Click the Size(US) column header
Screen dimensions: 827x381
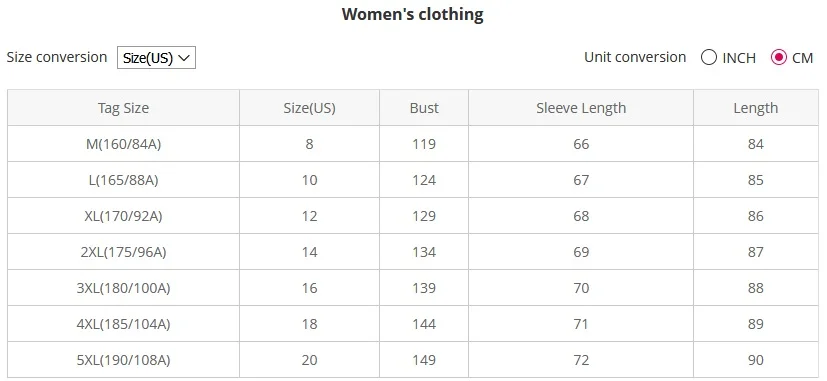coord(310,108)
